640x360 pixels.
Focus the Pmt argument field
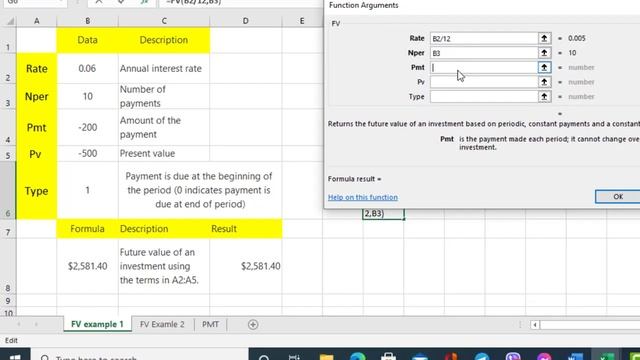[484, 68]
